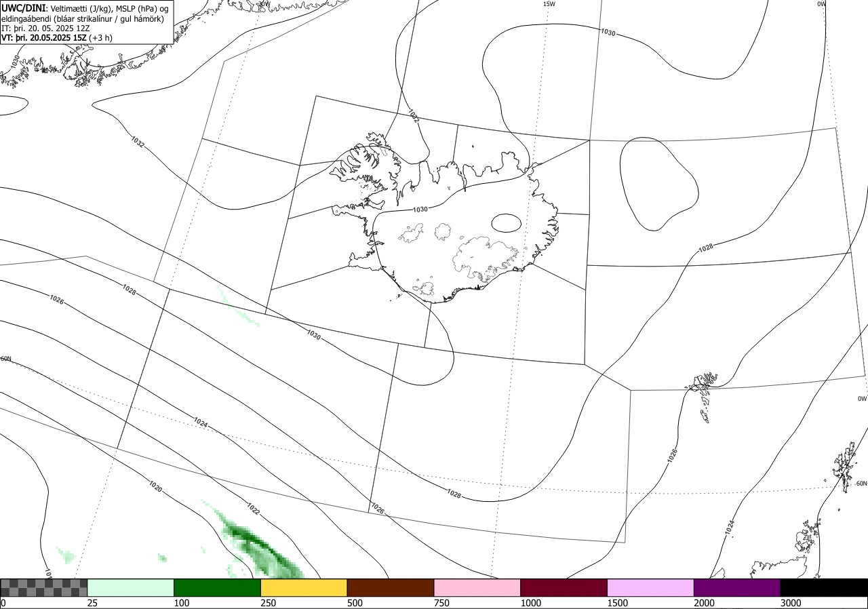Click the gray checkered 0–25 legend swatch

[x=44, y=587]
